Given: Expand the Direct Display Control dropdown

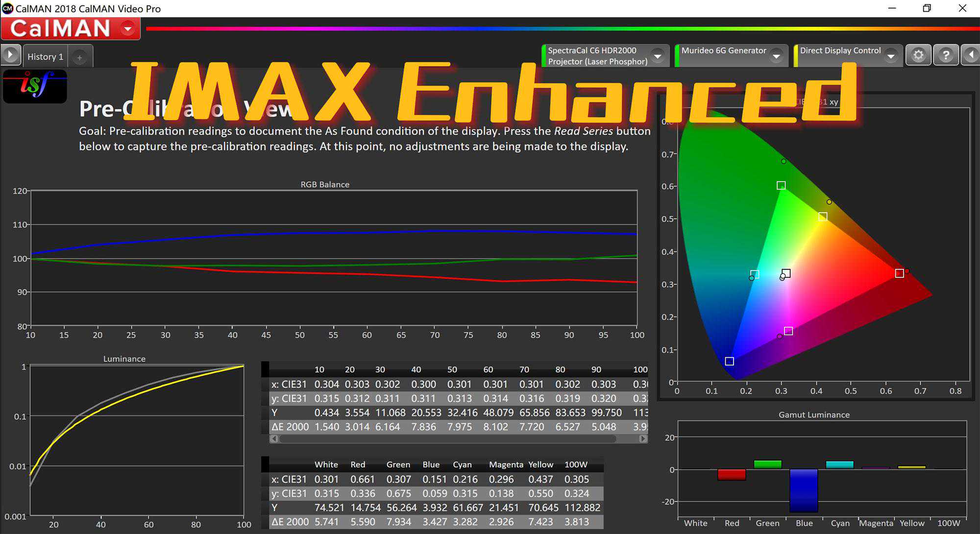Looking at the screenshot, I should [x=891, y=56].
